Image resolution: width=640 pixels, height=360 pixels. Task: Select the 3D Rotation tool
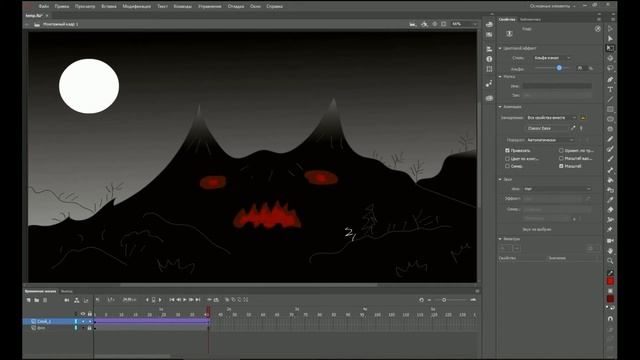[x=610, y=58]
